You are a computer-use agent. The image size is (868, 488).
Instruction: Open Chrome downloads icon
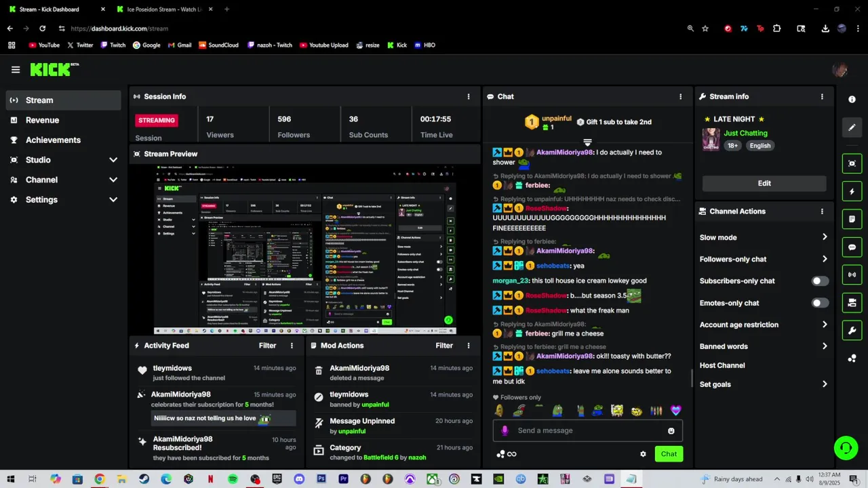click(x=825, y=28)
